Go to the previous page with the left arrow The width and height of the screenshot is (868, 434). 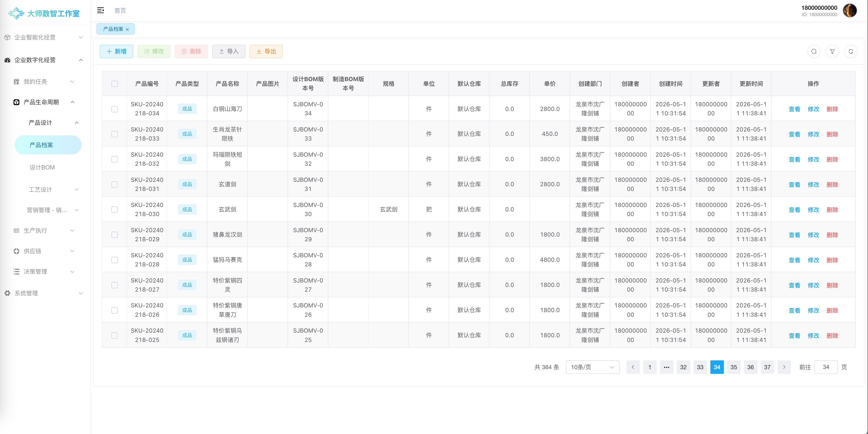[x=633, y=367]
